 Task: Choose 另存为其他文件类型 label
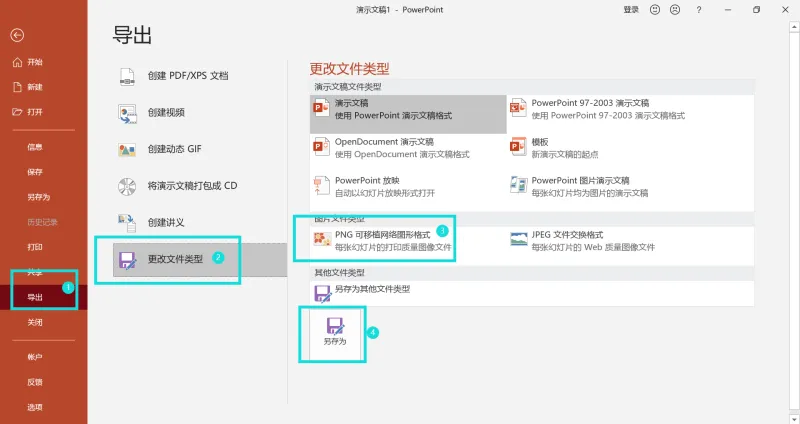(x=372, y=289)
